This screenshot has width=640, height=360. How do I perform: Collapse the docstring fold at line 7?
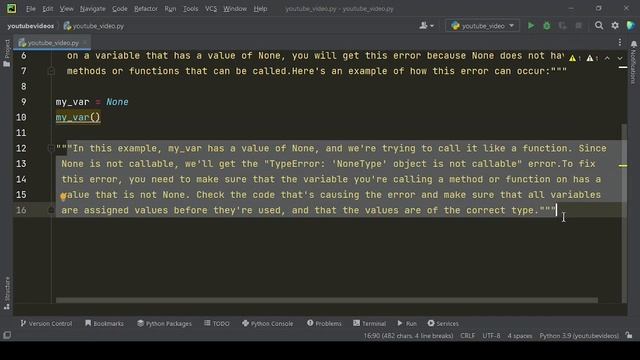pyautogui.click(x=51, y=71)
